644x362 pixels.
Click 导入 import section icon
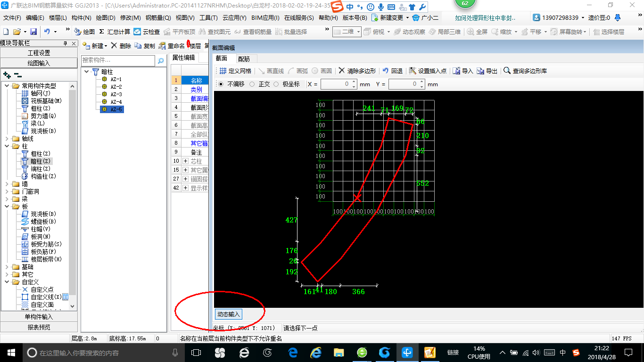[x=462, y=71]
